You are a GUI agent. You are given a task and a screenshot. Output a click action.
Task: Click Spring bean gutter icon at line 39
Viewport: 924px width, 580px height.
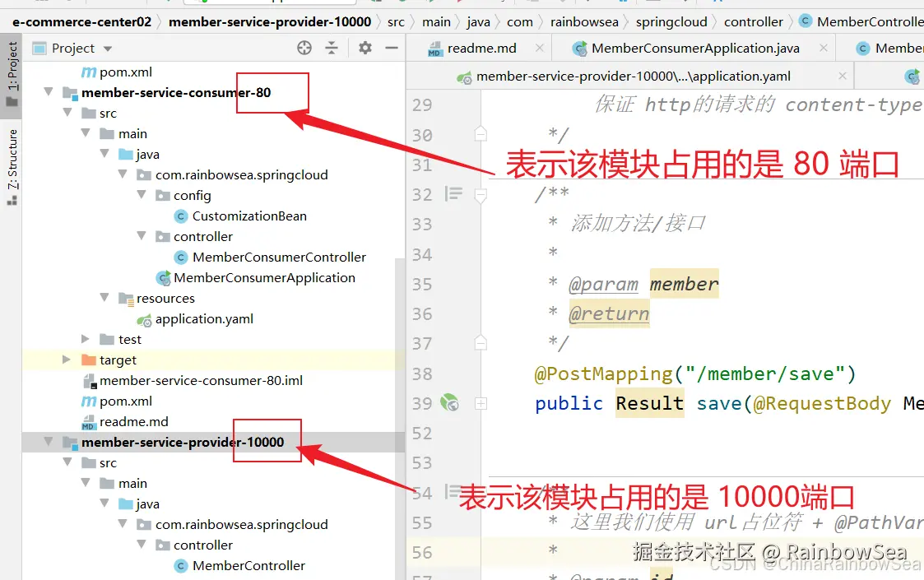[x=449, y=402]
